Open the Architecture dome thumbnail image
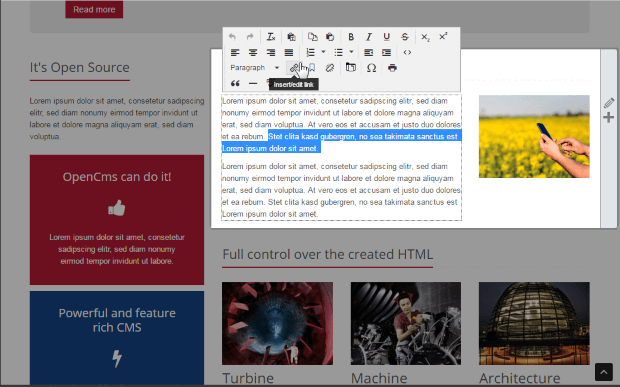 (534, 323)
